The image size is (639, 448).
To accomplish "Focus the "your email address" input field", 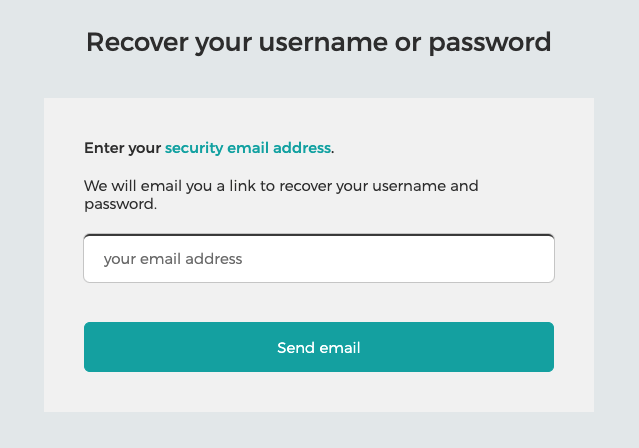I will (318, 259).
